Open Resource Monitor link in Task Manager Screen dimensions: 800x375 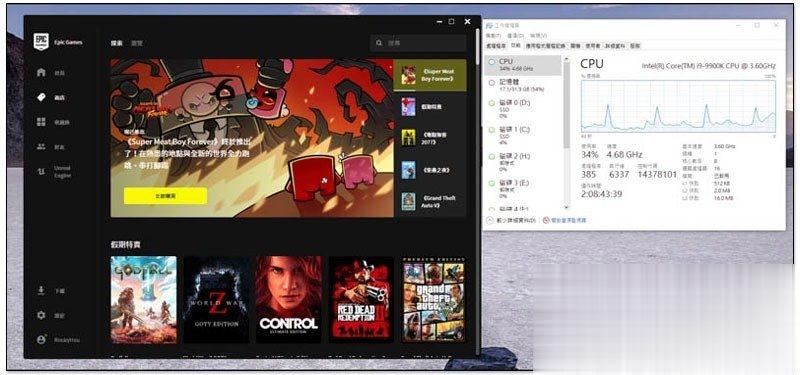pyautogui.click(x=565, y=220)
